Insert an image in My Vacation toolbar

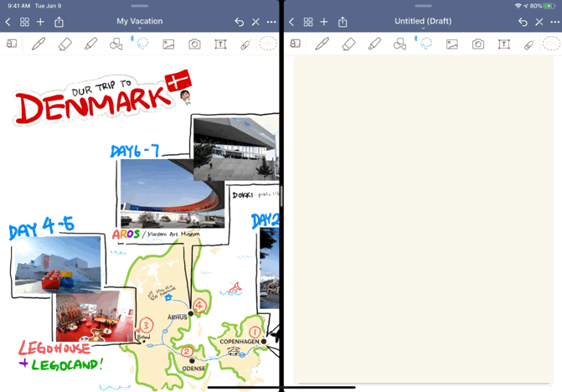coord(168,44)
